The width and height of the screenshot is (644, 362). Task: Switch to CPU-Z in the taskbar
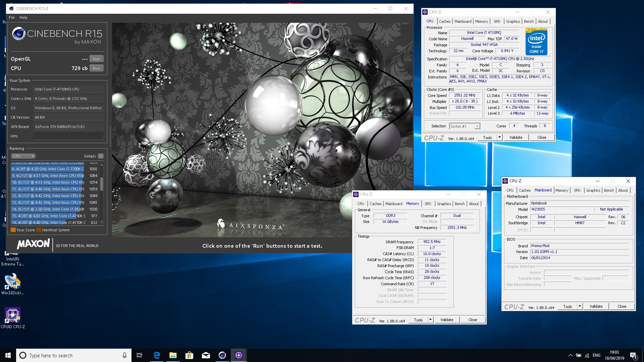coord(238,355)
